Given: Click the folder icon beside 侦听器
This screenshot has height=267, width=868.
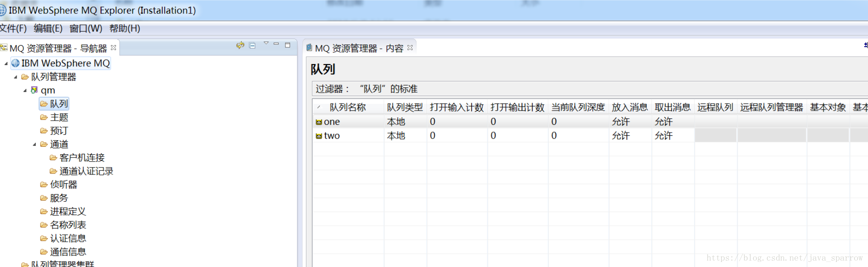Looking at the screenshot, I should [44, 185].
